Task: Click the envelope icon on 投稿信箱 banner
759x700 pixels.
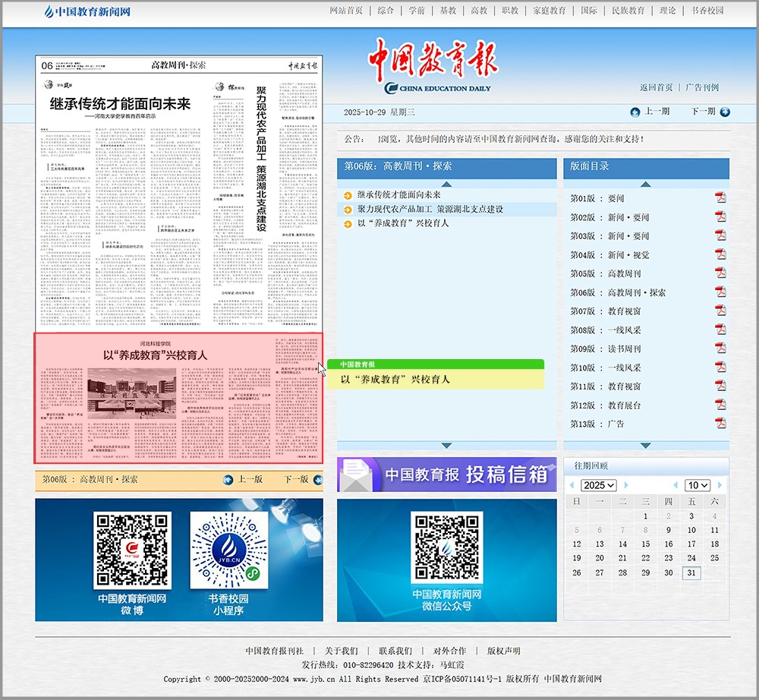Action: [354, 474]
